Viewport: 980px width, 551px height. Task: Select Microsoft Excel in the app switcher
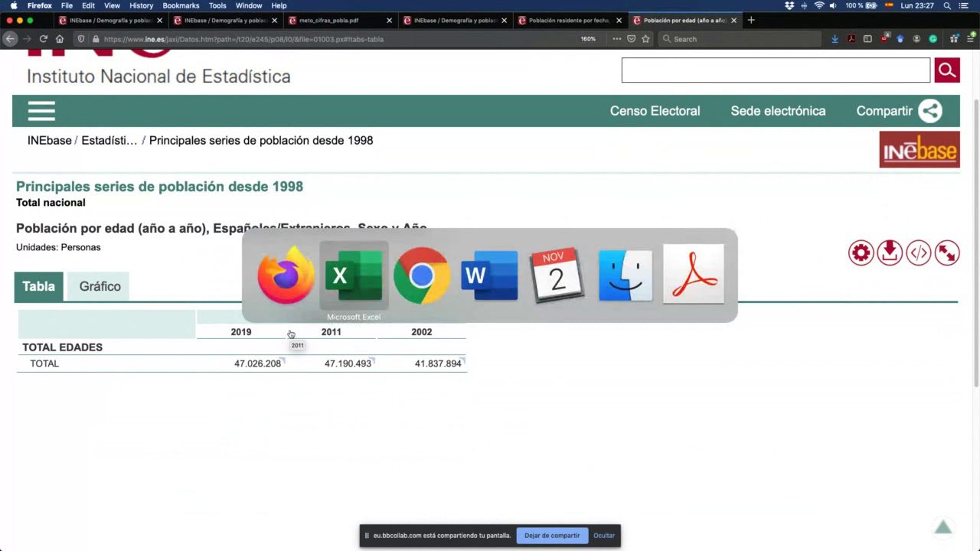354,275
